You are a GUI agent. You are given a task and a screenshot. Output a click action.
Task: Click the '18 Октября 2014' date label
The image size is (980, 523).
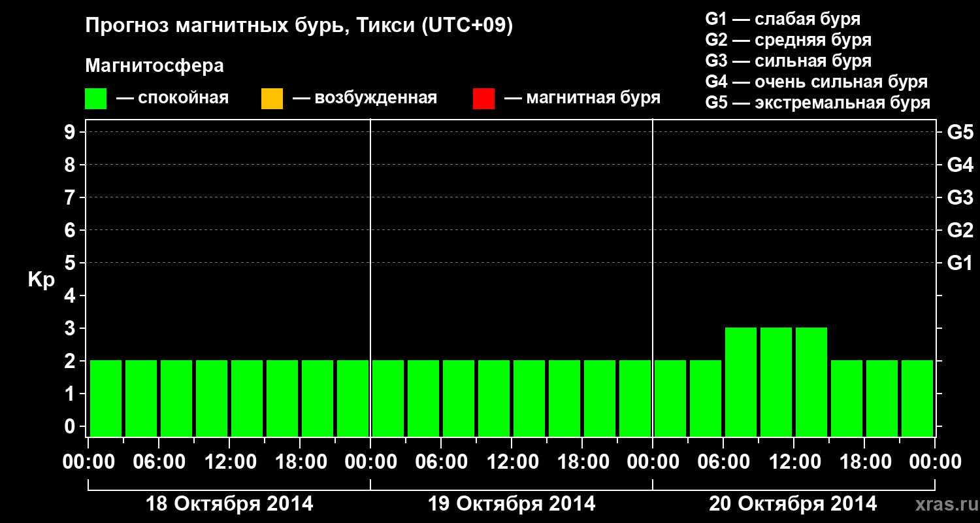[x=229, y=504]
